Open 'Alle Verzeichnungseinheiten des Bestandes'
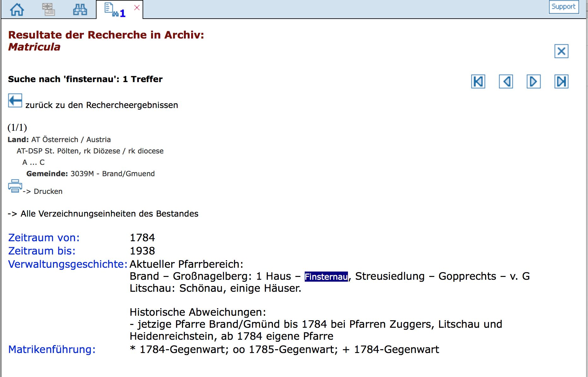Image resolution: width=588 pixels, height=377 pixels. coord(109,214)
